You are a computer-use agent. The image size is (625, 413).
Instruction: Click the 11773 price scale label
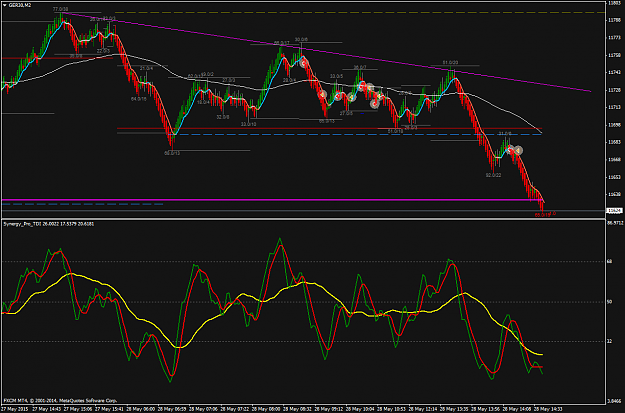point(613,37)
